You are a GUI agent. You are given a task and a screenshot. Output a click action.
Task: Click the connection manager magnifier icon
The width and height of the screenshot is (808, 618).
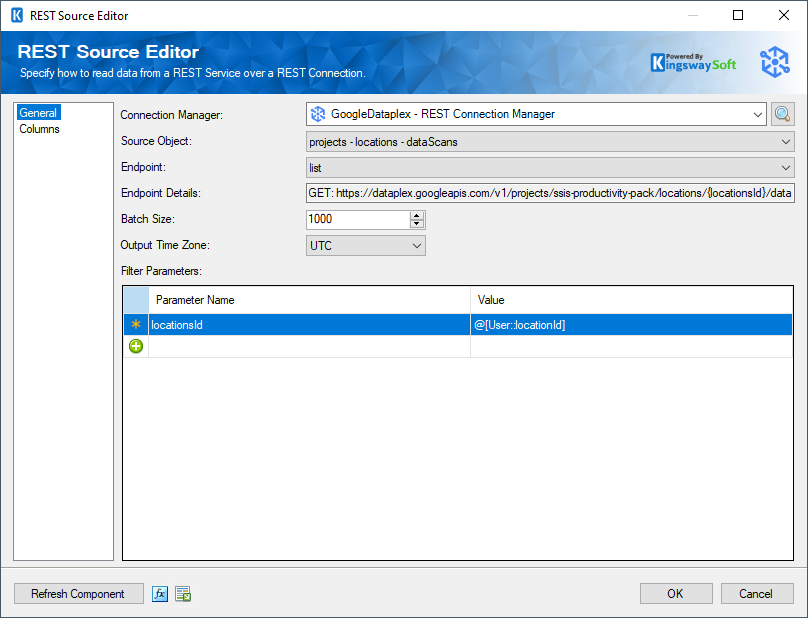pyautogui.click(x=782, y=114)
